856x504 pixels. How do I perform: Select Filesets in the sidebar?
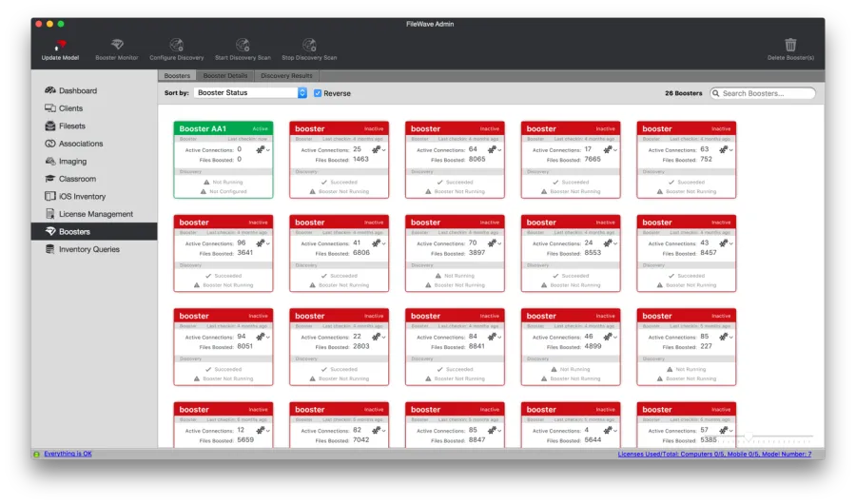tap(71, 126)
